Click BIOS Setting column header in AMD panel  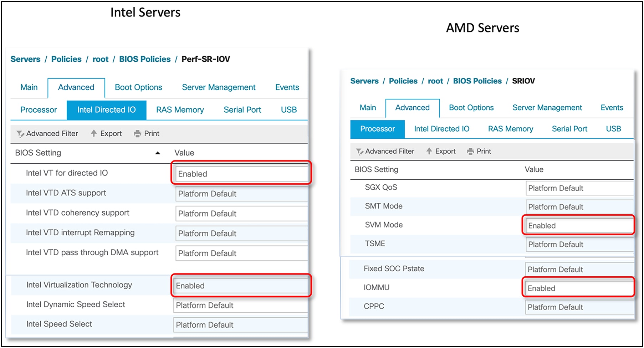pos(376,170)
